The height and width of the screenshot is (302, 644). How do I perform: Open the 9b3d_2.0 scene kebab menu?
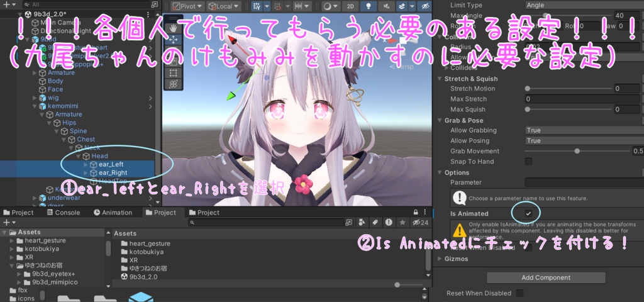coord(148,14)
